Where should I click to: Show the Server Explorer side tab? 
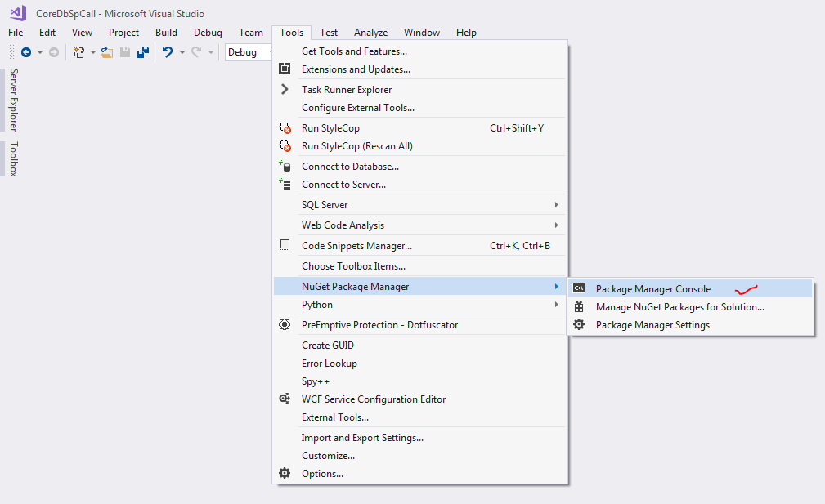pyautogui.click(x=13, y=100)
